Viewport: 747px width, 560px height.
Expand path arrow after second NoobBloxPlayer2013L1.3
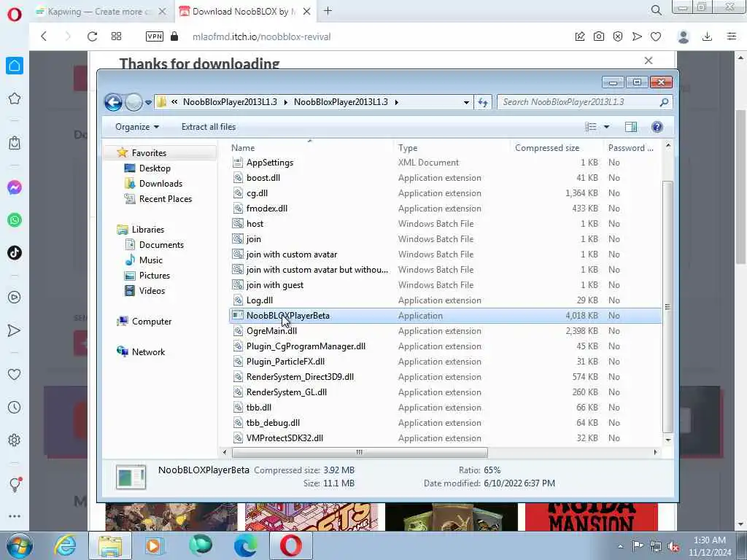(x=396, y=102)
